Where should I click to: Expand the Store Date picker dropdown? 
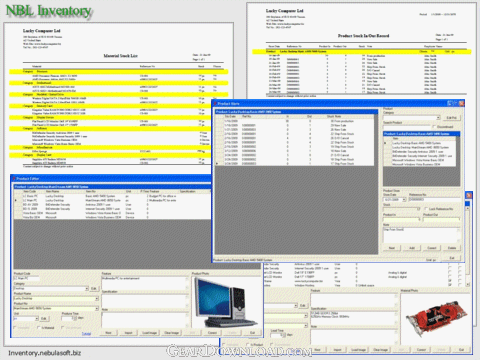pyautogui.click(x=404, y=200)
